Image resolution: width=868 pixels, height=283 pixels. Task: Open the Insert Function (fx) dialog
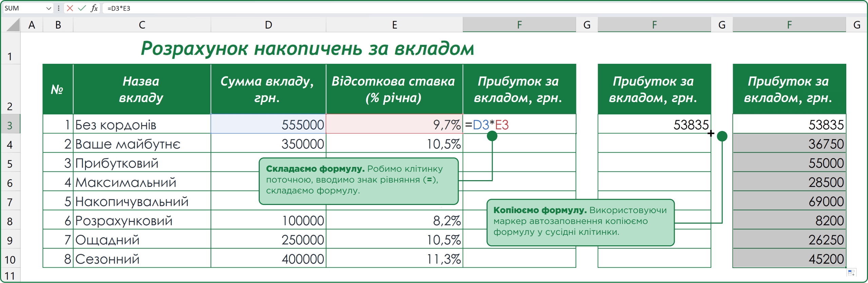(94, 8)
